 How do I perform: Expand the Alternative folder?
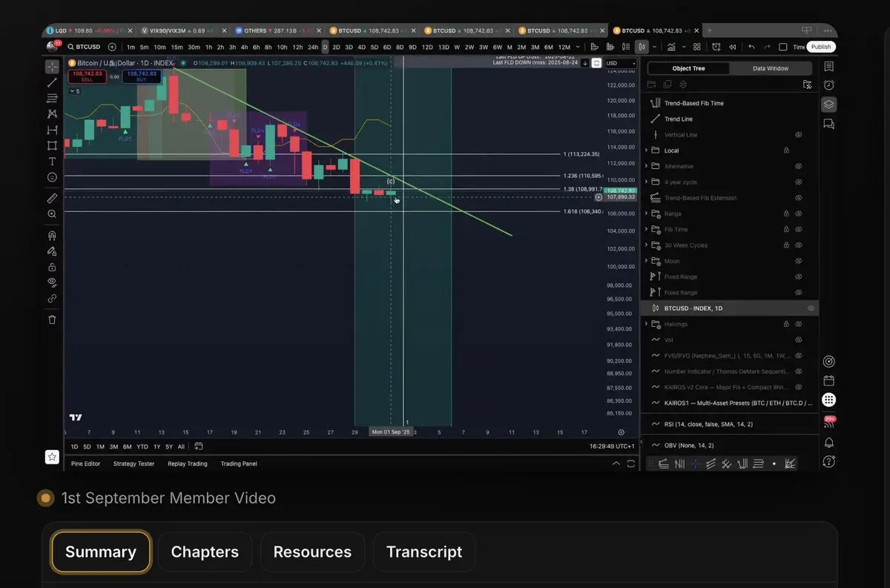tap(646, 167)
